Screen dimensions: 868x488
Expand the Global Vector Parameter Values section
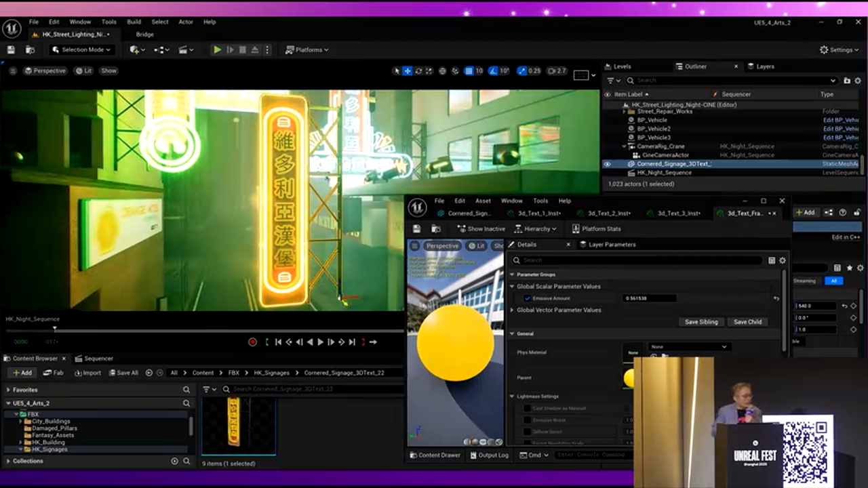512,310
